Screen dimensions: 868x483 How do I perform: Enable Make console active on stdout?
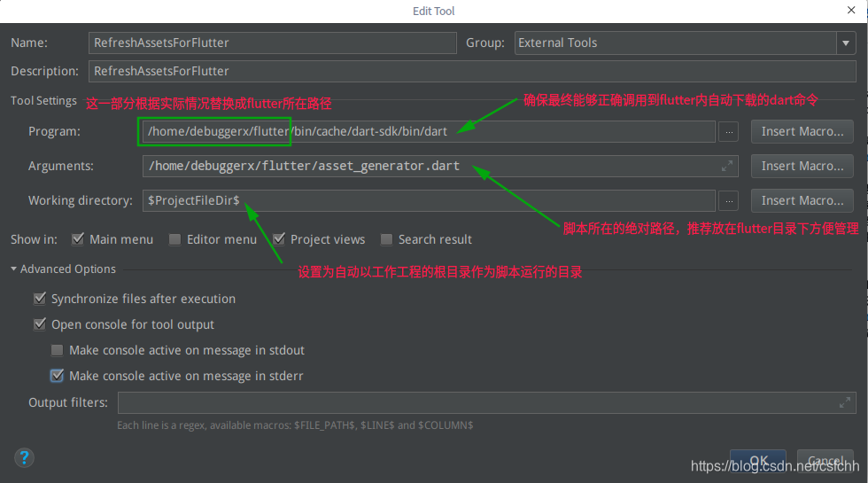[57, 350]
